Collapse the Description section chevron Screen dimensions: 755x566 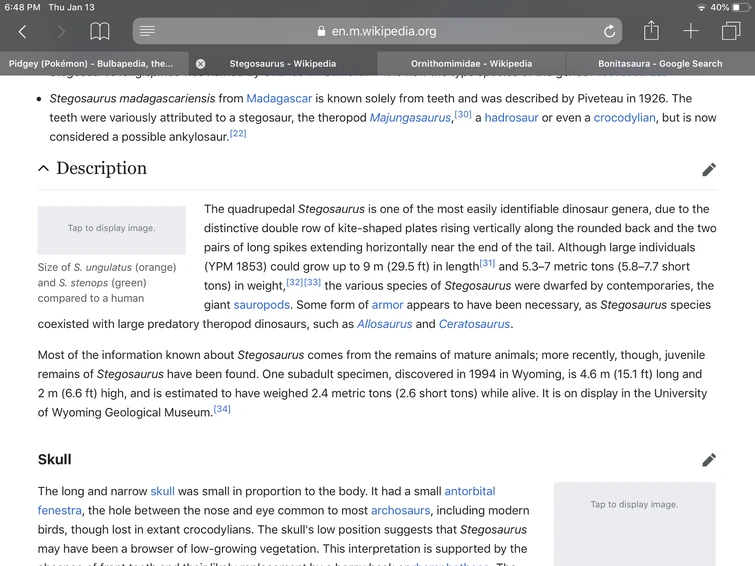43,168
